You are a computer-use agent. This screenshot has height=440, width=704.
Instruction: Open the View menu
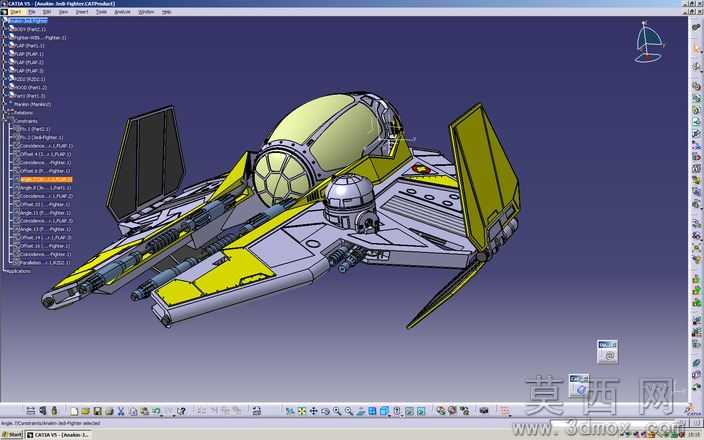click(63, 12)
